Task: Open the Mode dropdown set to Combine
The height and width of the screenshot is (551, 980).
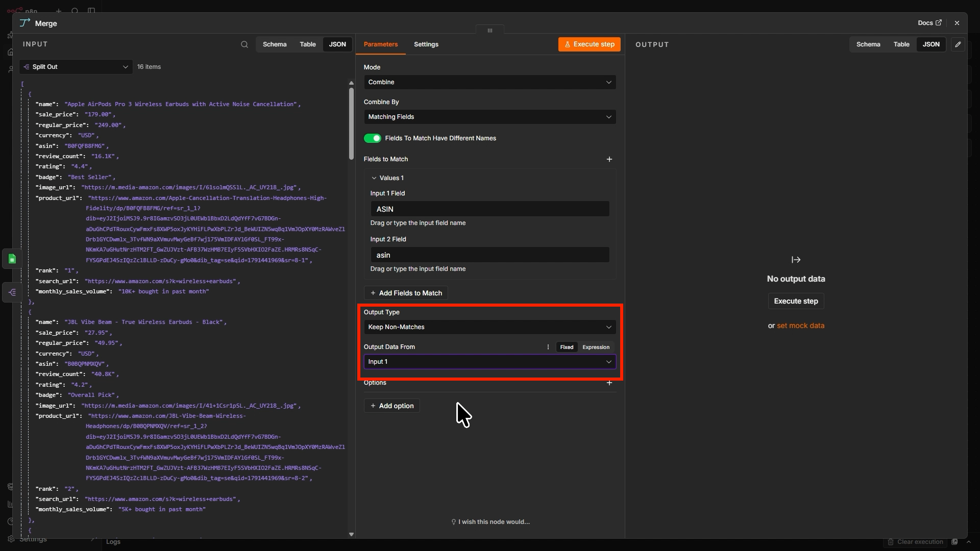Action: [489, 82]
